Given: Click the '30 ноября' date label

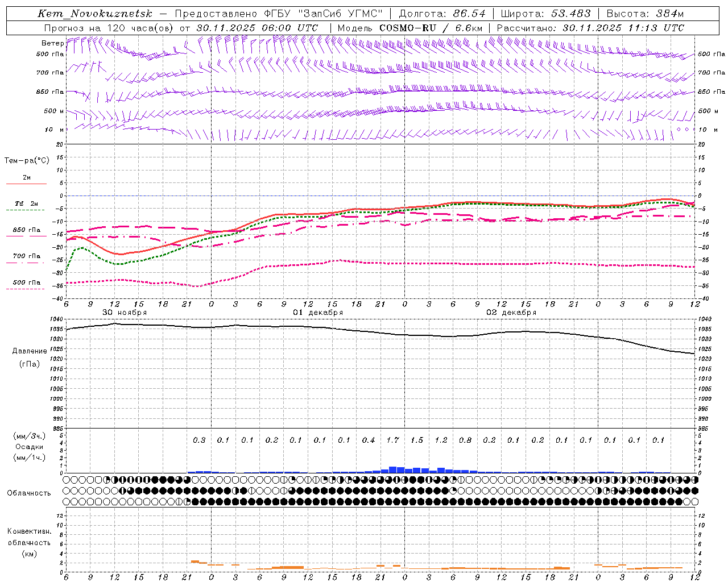Looking at the screenshot, I should click(x=125, y=313).
